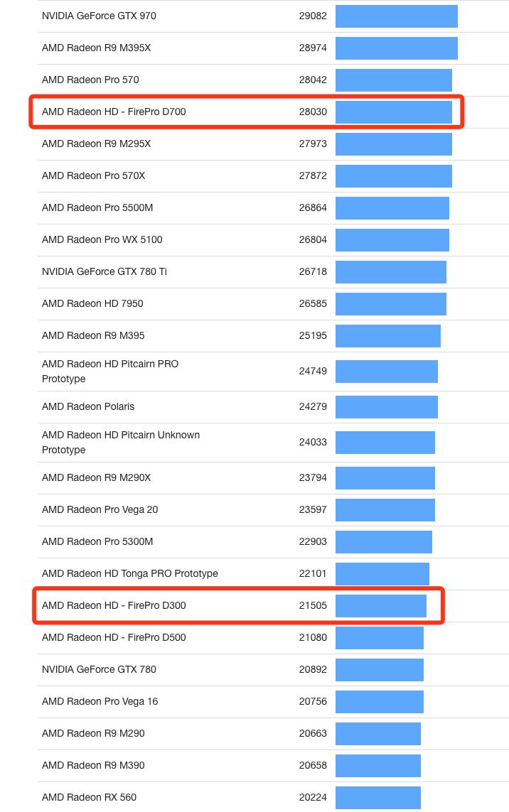This screenshot has height=812, width=509.
Task: Select the Radeon Pro WX 5100 row
Action: pos(102,239)
